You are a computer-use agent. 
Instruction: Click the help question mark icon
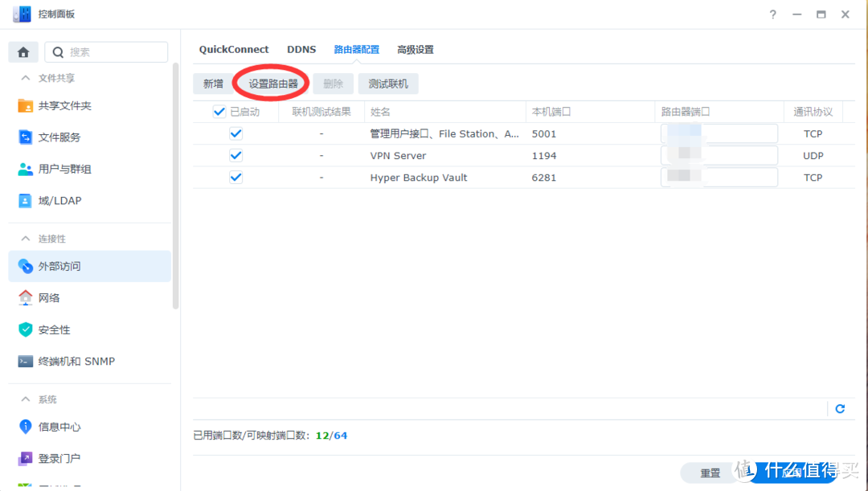click(x=773, y=14)
